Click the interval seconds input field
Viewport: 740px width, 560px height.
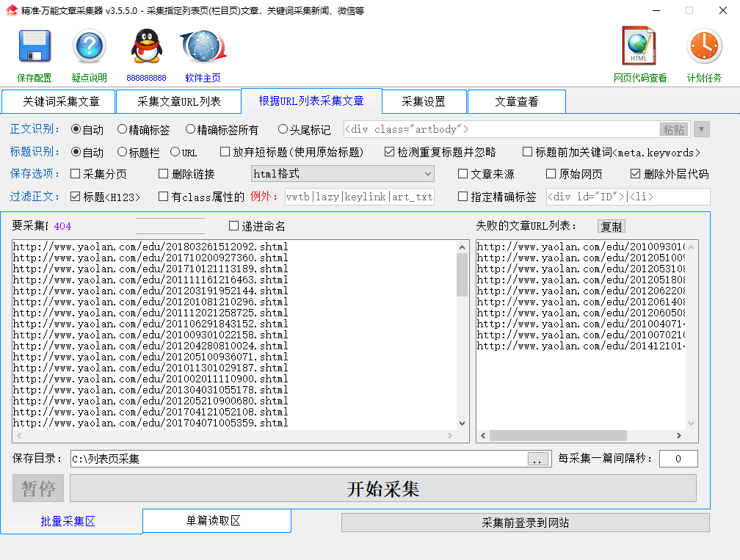click(678, 458)
